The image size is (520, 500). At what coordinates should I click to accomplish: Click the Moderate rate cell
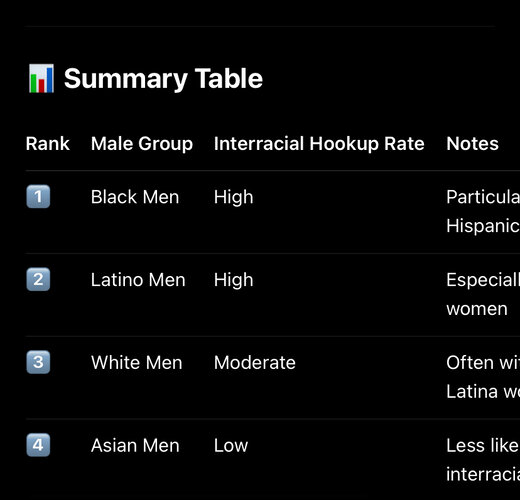(x=255, y=362)
